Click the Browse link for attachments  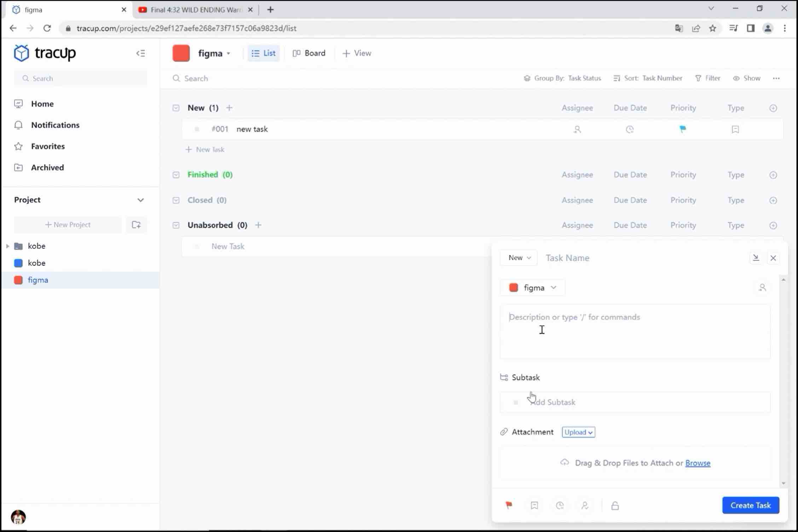click(698, 463)
